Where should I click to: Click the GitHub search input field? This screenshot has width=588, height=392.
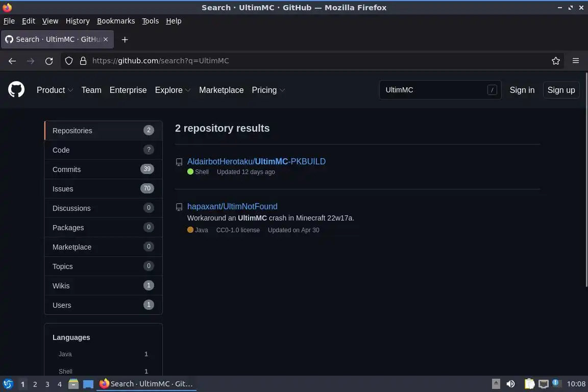440,90
